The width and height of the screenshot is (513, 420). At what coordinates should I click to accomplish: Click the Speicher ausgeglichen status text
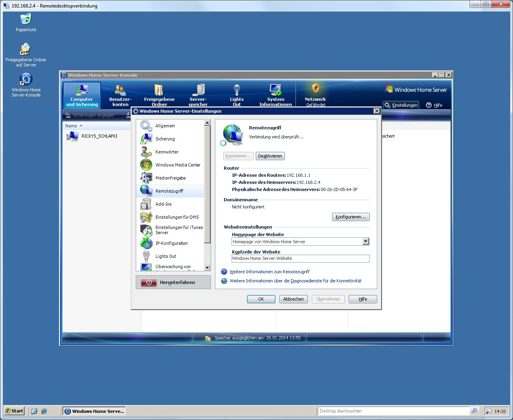[258, 338]
